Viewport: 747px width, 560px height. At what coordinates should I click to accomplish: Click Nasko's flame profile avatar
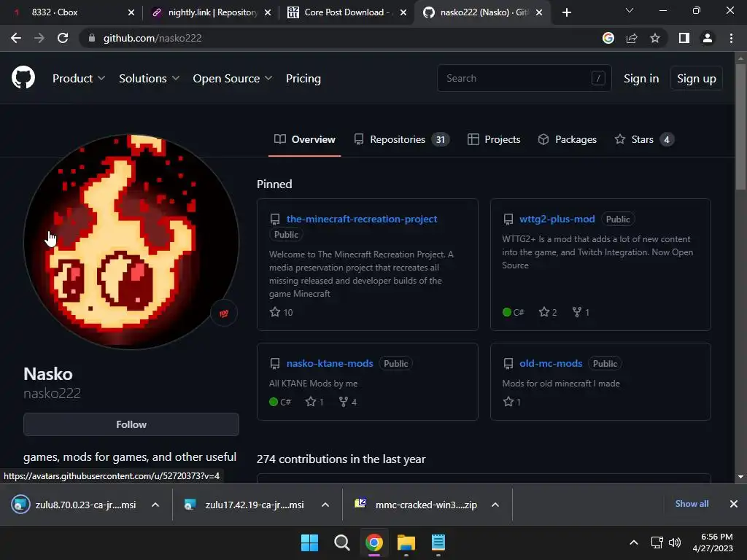click(x=131, y=241)
